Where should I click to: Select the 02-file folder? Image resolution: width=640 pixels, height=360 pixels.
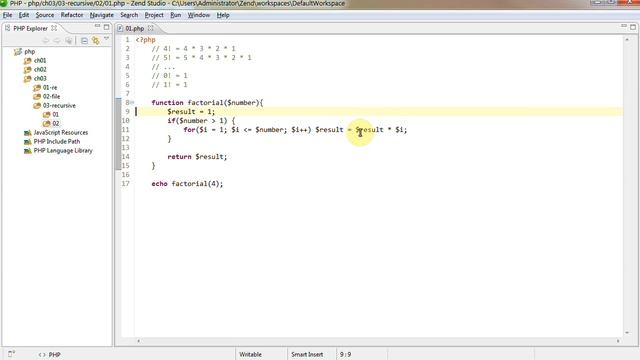pyautogui.click(x=51, y=96)
